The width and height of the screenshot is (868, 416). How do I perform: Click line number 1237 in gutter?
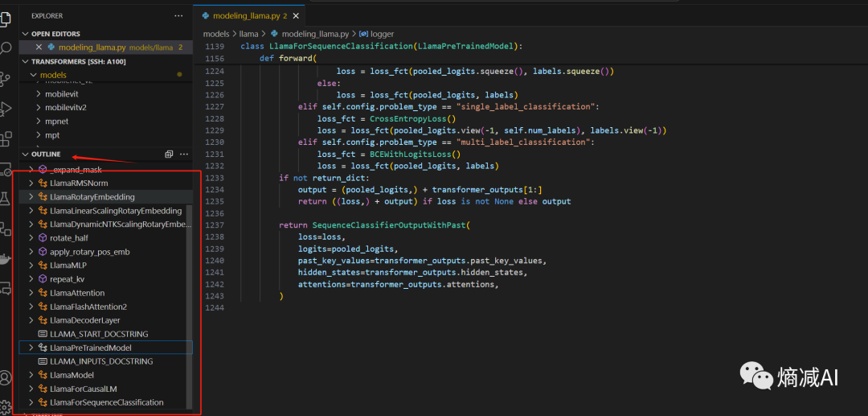(215, 224)
